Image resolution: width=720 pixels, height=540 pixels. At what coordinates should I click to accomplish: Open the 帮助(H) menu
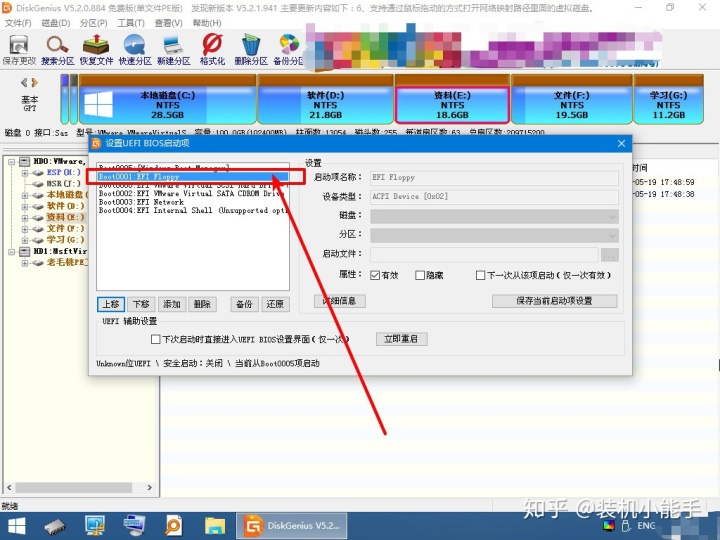[207, 23]
